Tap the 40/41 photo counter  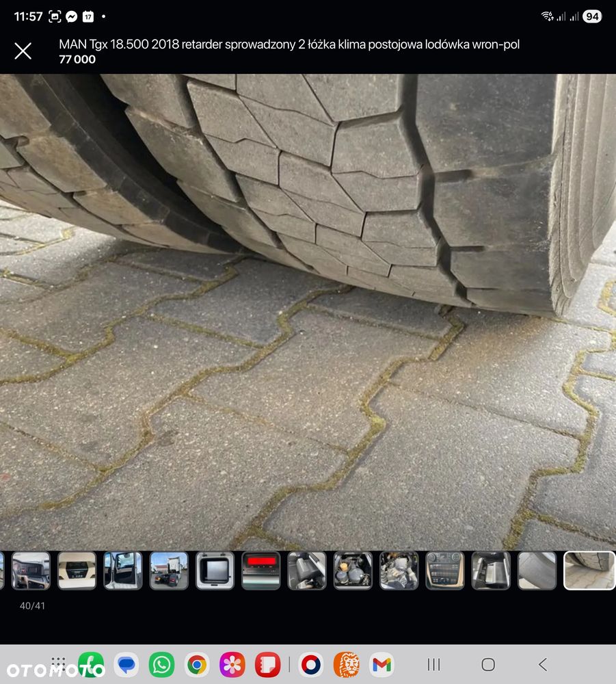pos(32,605)
